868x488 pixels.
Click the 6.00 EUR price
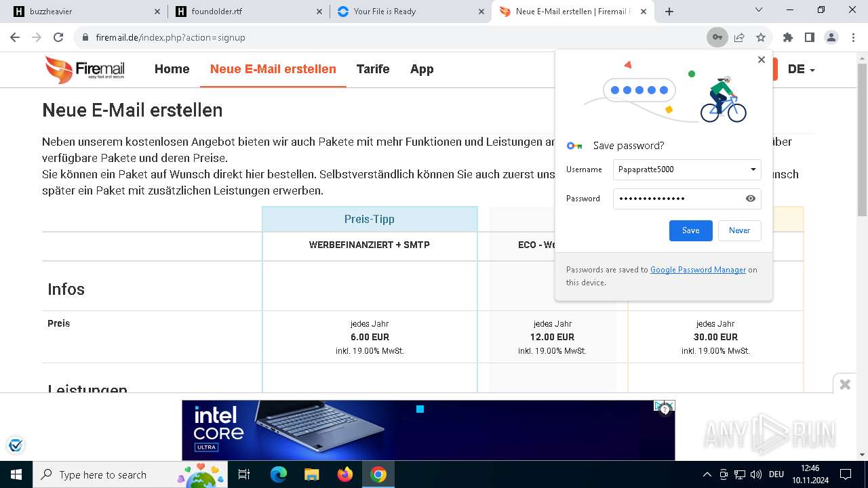click(370, 337)
